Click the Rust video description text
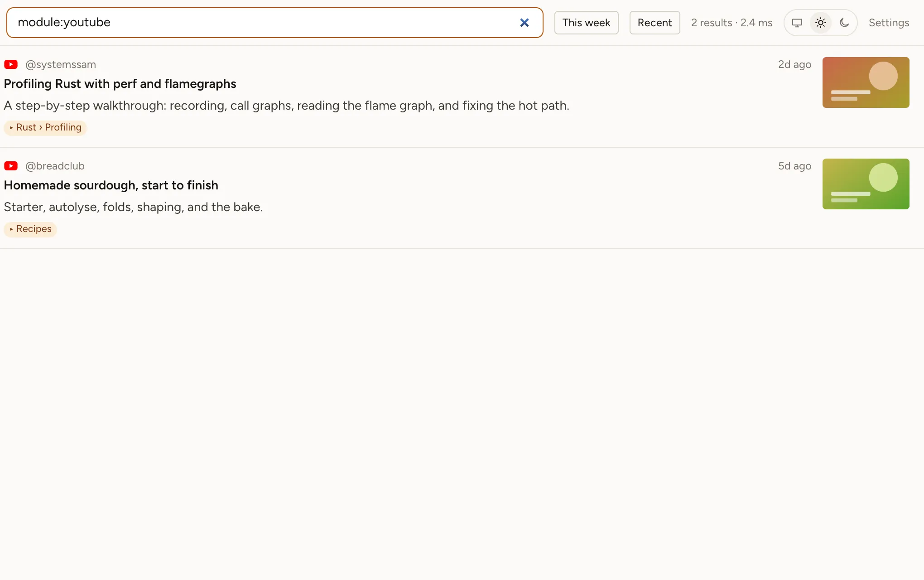This screenshot has width=924, height=580. (x=287, y=106)
